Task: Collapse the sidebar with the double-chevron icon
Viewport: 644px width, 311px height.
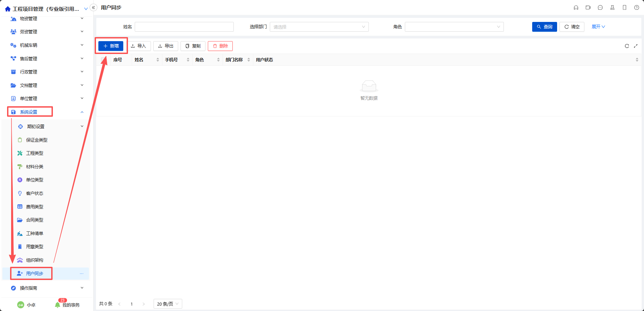Action: tap(94, 7)
